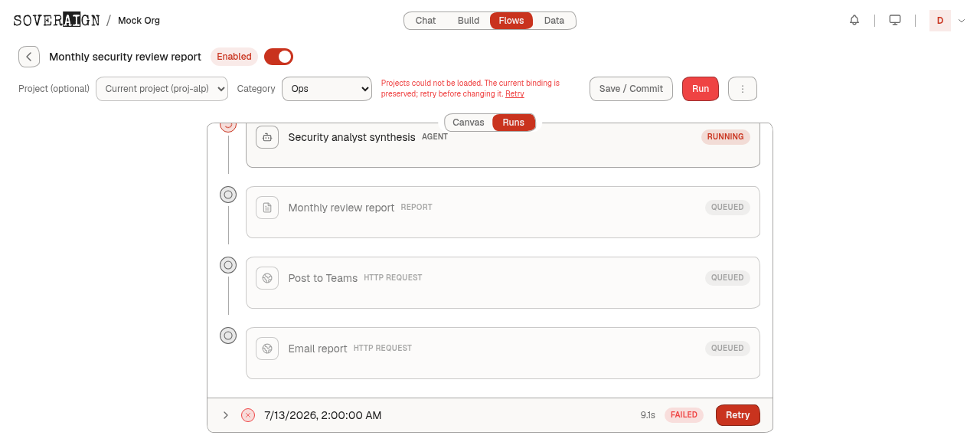The height and width of the screenshot is (442, 980).
Task: Click the Security analyst synthesis agent icon
Action: tap(267, 137)
